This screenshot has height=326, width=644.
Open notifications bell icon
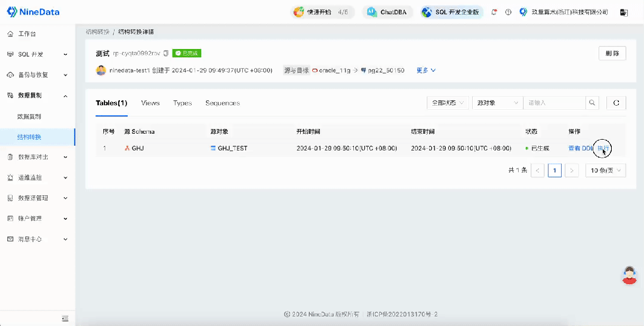(x=494, y=13)
